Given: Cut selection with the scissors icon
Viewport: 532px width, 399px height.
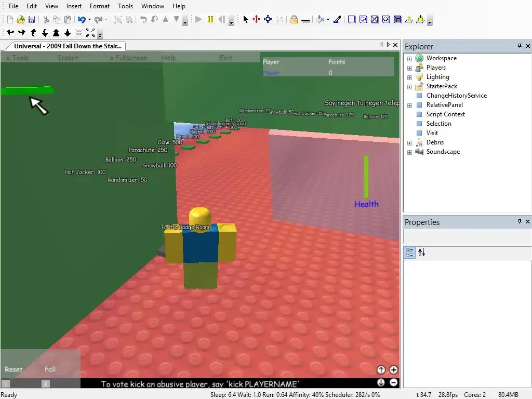Looking at the screenshot, I should [x=46, y=20].
